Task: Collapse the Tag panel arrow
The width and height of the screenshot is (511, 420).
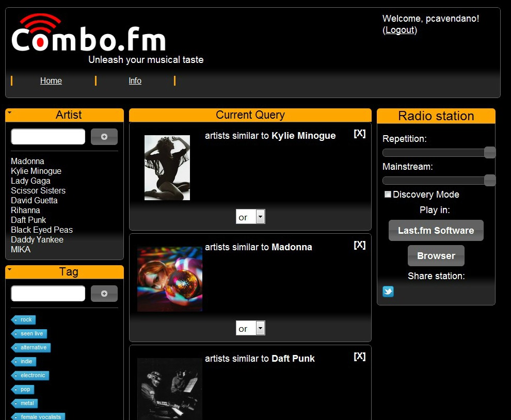Action: (10, 269)
